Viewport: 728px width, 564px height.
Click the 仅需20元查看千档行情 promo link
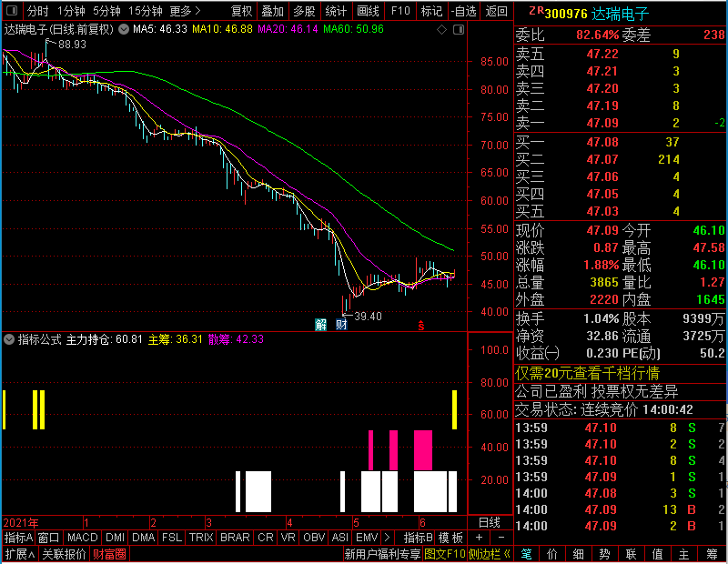tap(587, 373)
